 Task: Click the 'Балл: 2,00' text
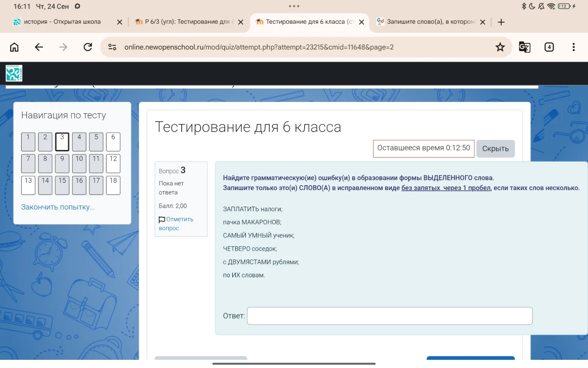[173, 206]
